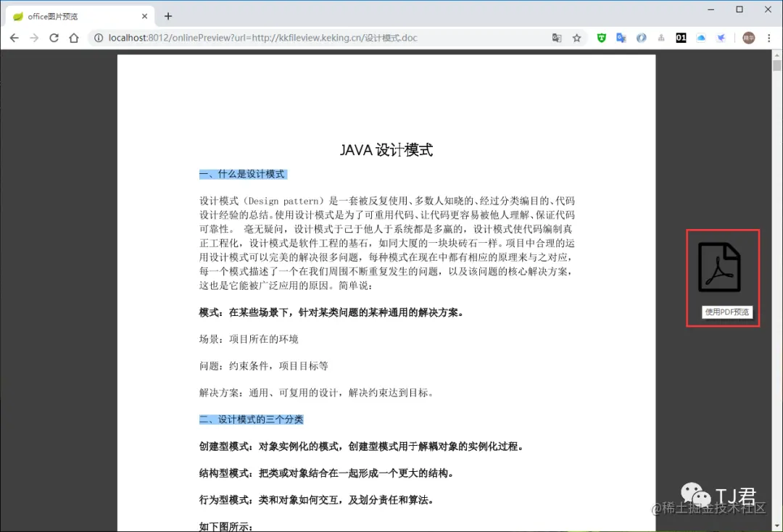Click the home icon in the browser toolbar

click(x=75, y=38)
